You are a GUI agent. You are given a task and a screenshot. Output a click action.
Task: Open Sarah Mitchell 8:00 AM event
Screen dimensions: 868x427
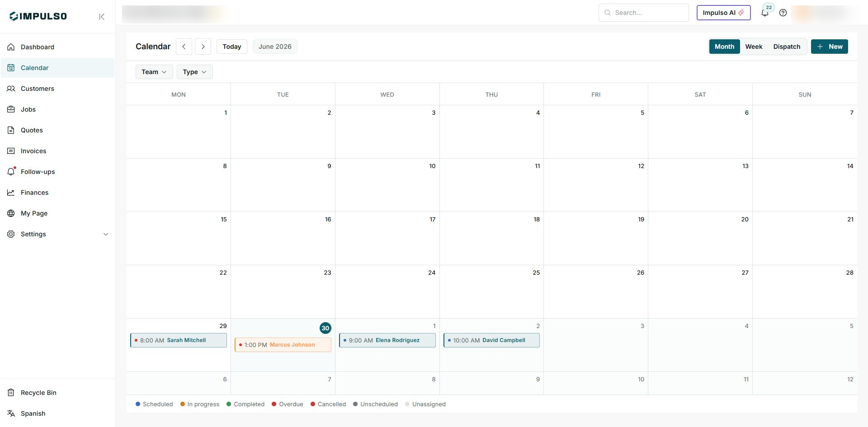click(x=179, y=340)
